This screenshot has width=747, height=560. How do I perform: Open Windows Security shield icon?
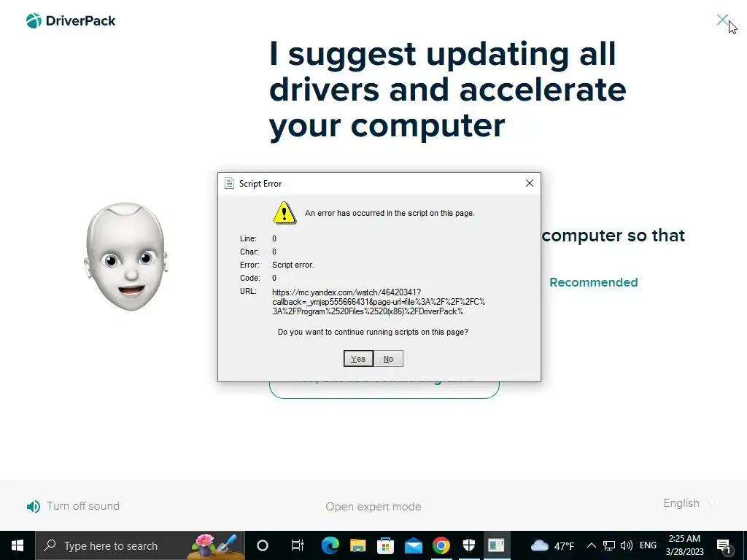pos(469,545)
